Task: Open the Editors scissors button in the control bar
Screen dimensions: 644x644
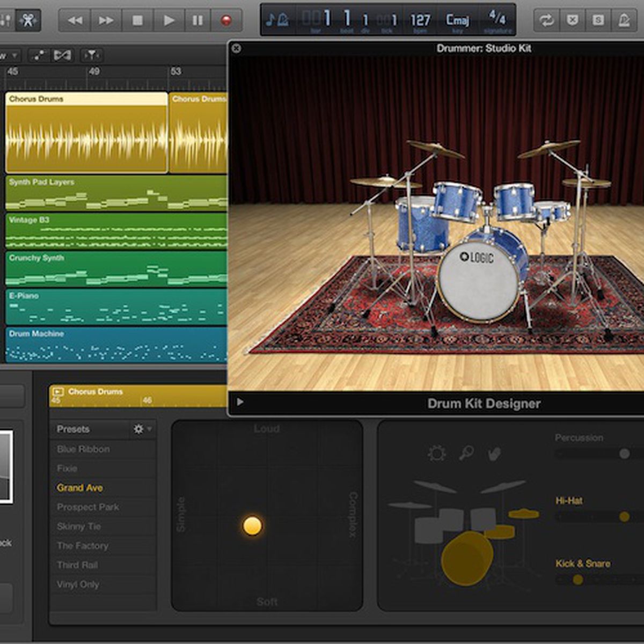Action: 28,20
